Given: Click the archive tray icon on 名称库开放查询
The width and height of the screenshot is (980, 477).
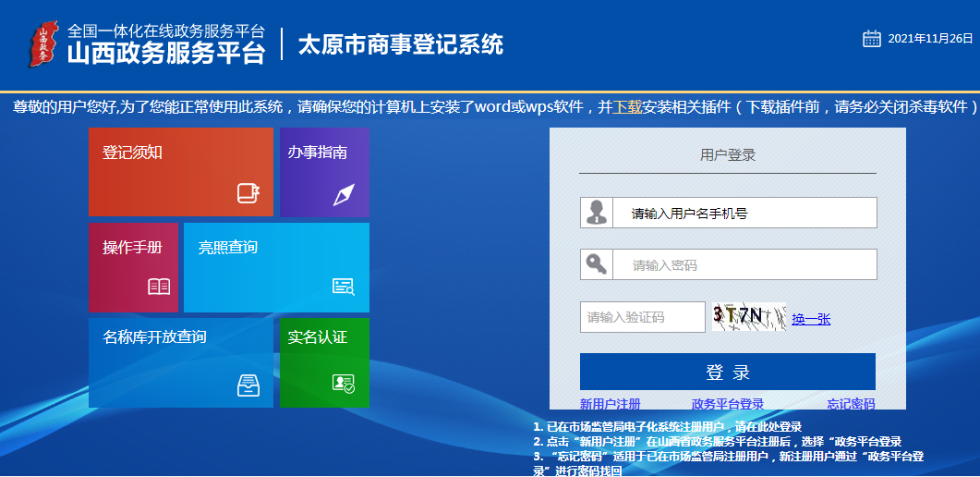Looking at the screenshot, I should tap(248, 385).
